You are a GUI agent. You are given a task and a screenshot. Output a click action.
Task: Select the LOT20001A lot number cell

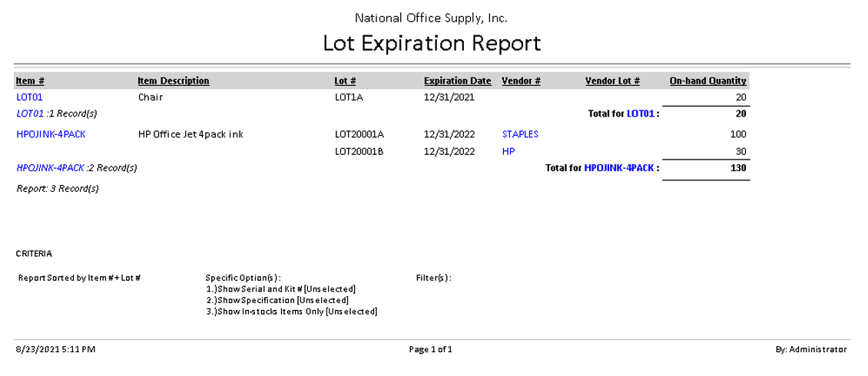coord(359,134)
